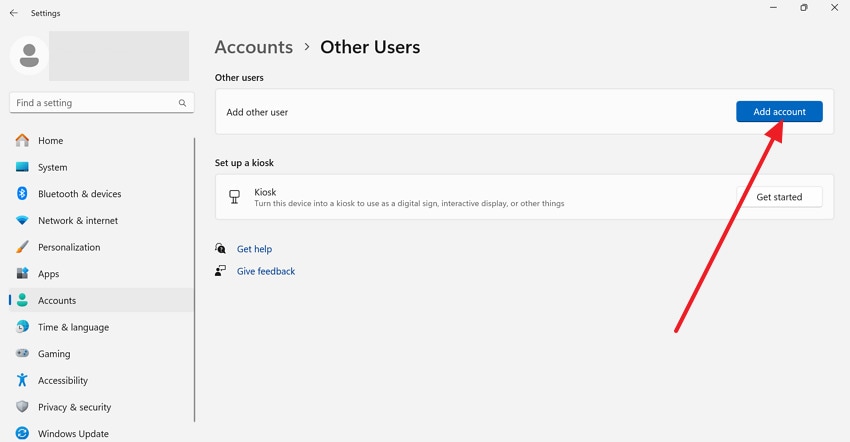The height and width of the screenshot is (442, 850).
Task: Click the Kiosk title text
Action: click(x=265, y=192)
